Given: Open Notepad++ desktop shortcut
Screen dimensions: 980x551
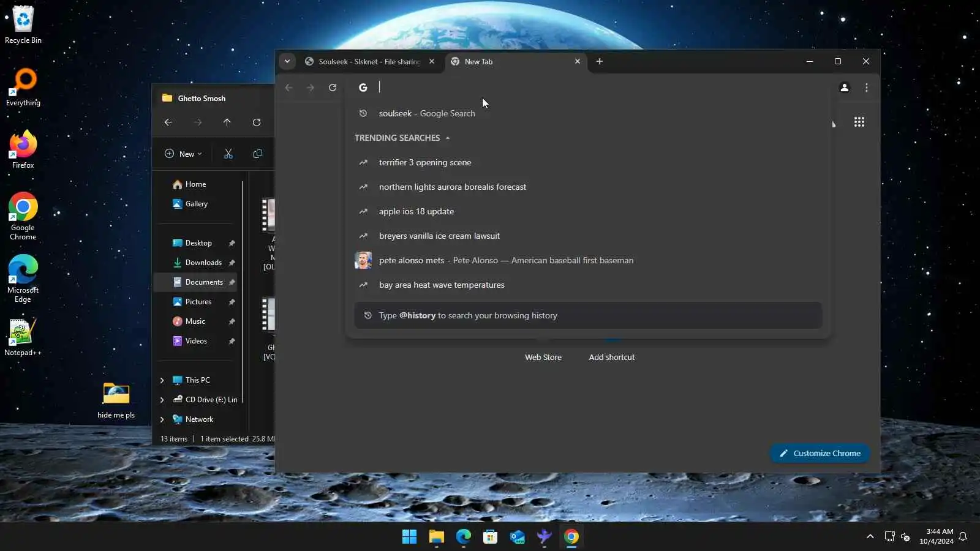Looking at the screenshot, I should (23, 337).
